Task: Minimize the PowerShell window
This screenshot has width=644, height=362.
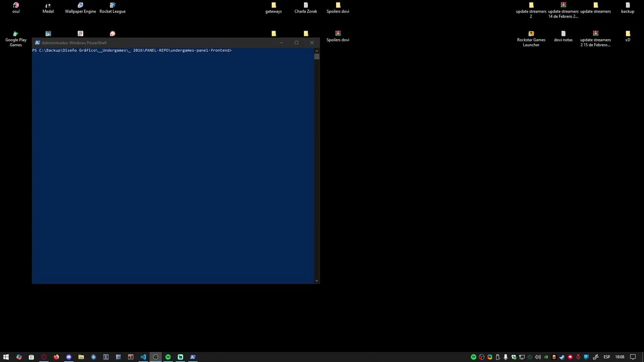Action: point(282,43)
